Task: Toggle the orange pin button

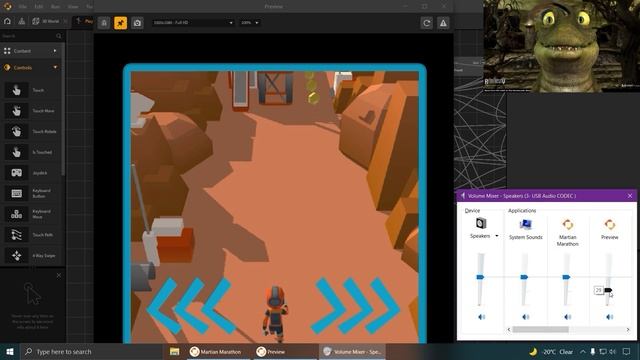Action: coord(120,23)
